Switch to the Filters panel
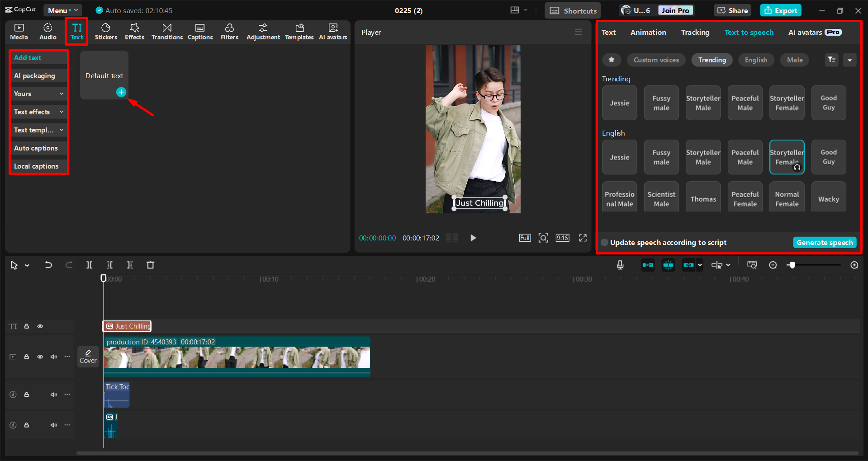868x461 pixels. [x=229, y=31]
